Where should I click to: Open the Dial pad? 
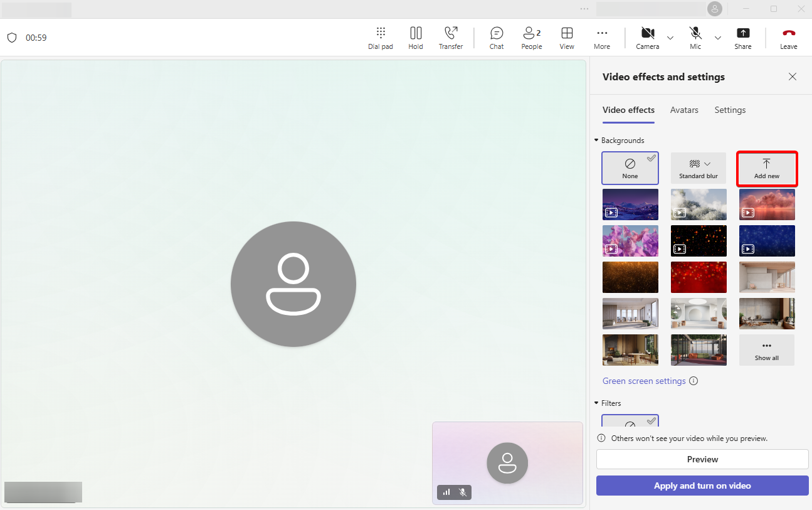[x=380, y=38]
